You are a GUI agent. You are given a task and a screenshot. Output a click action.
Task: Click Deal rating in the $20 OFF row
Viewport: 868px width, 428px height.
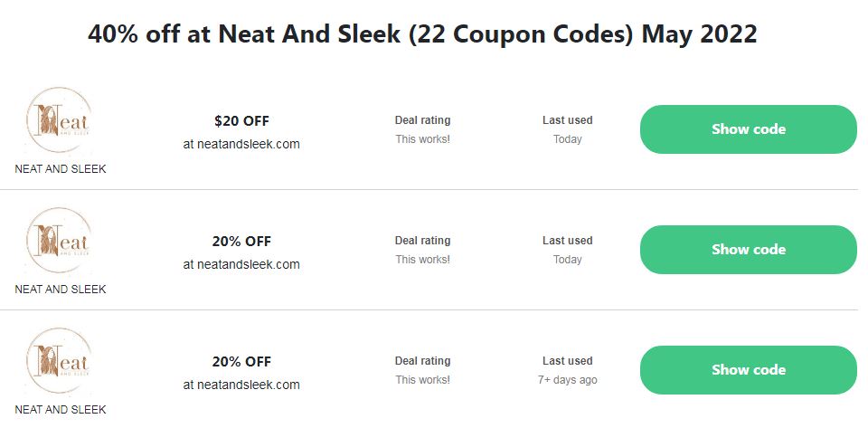point(422,120)
